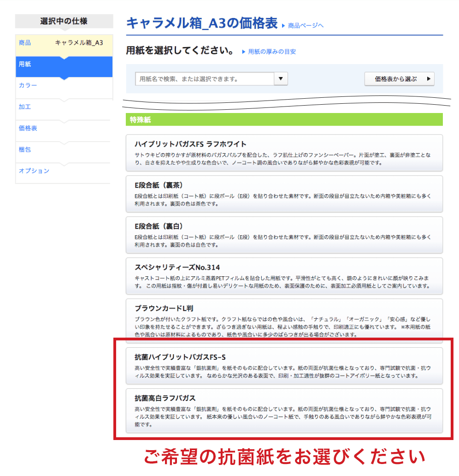459x476 pixels.
Task: Select 抗菌高白ラフバガス paper option
Action: pyautogui.click(x=284, y=410)
